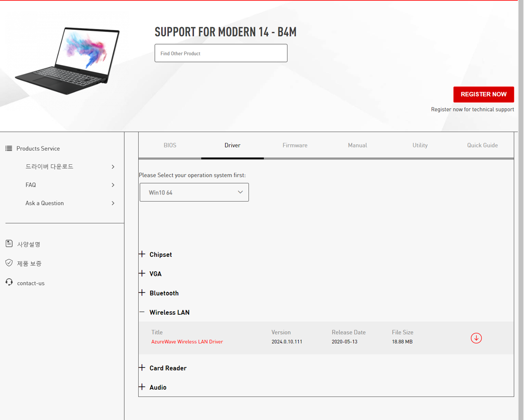Expand the Ask a Question sidebar item

[x=69, y=203]
